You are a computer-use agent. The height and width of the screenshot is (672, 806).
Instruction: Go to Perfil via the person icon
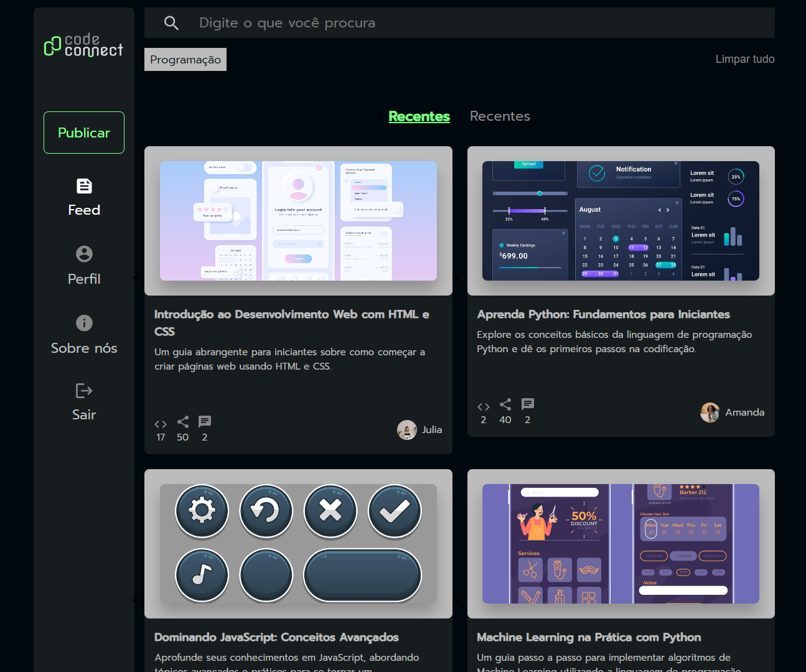(84, 254)
